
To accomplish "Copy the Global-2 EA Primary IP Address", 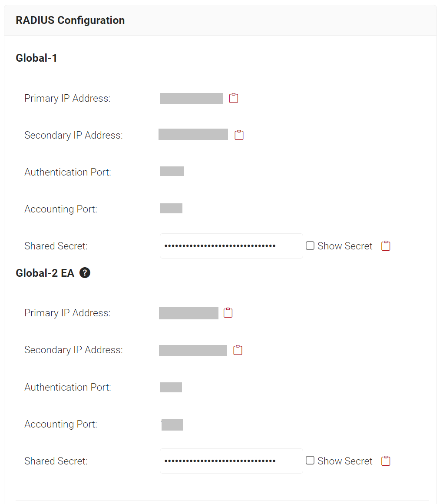I will [228, 313].
